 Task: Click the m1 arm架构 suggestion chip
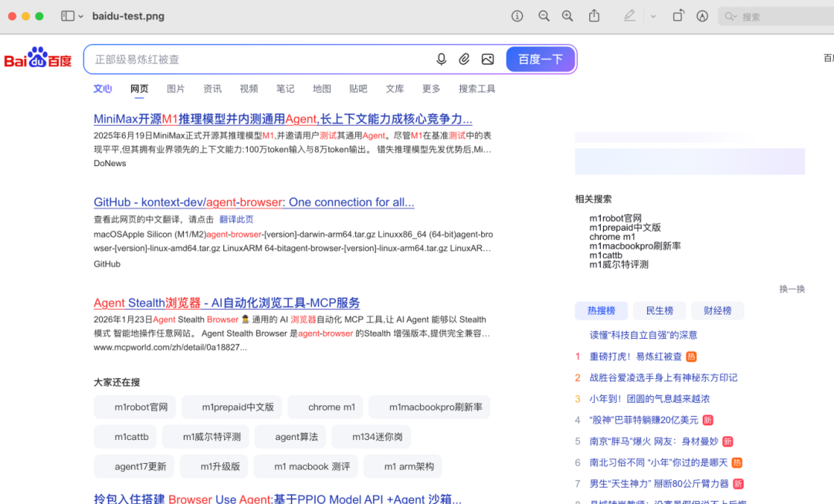pyautogui.click(x=402, y=466)
